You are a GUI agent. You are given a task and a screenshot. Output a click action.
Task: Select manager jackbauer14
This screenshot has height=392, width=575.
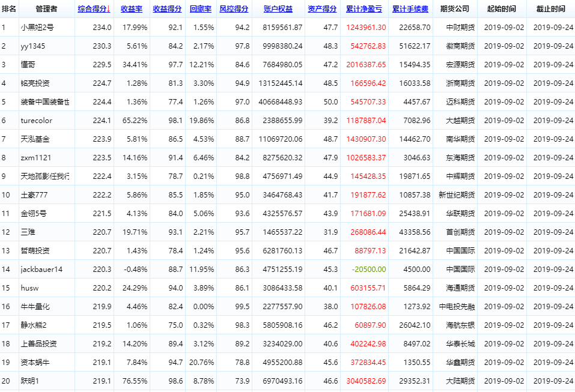(41, 270)
